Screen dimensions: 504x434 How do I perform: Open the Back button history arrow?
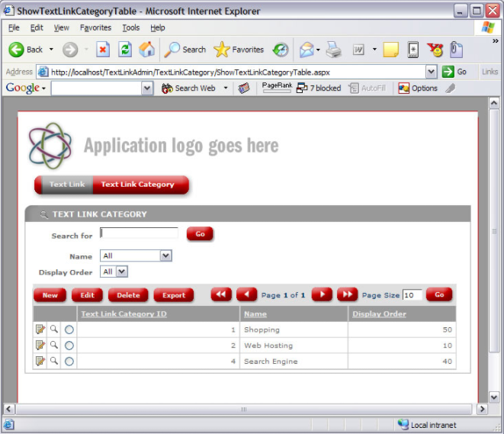pos(51,49)
